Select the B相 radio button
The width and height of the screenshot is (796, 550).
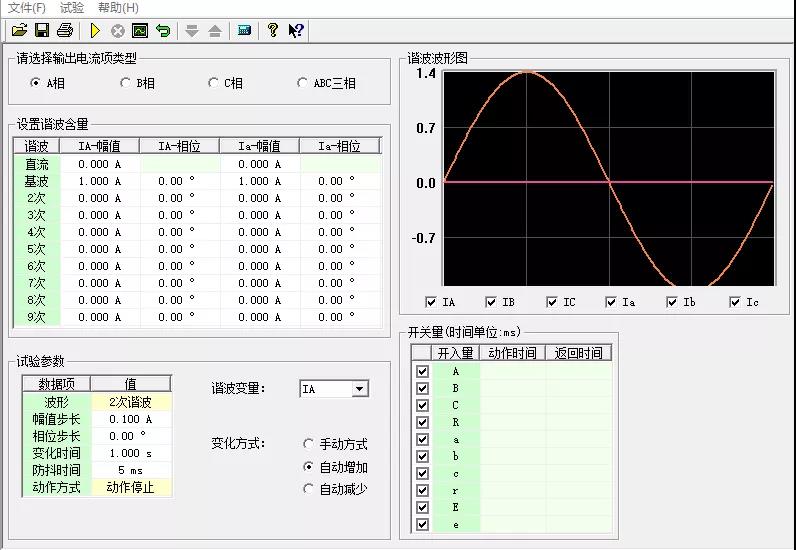[x=125, y=83]
